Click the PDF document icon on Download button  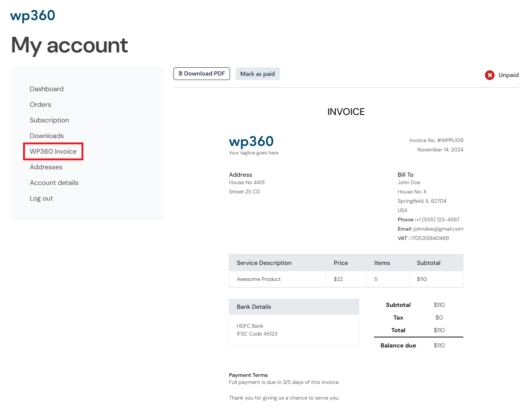click(180, 74)
